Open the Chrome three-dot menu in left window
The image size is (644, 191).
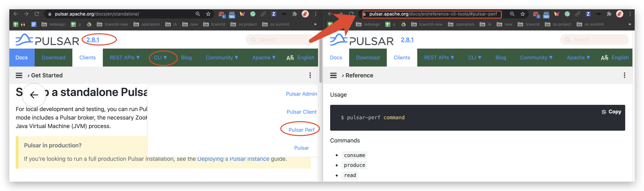(316, 14)
